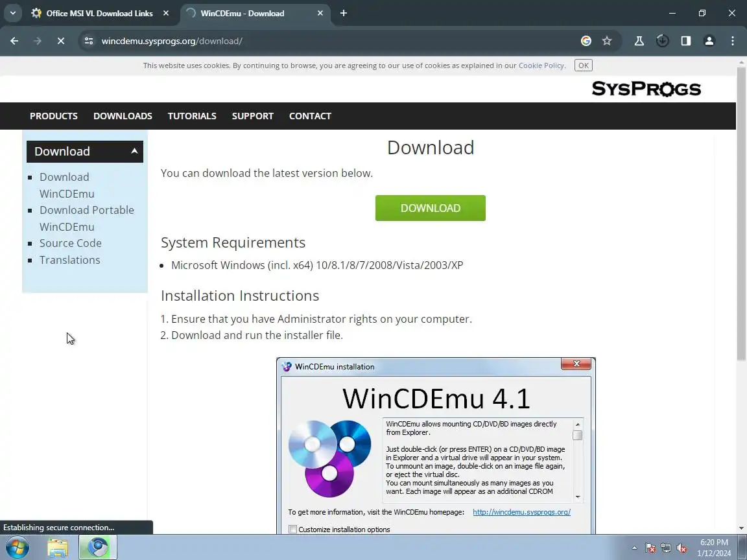The height and width of the screenshot is (560, 747).
Task: Open the Chrome profile icon
Action: tap(709, 41)
